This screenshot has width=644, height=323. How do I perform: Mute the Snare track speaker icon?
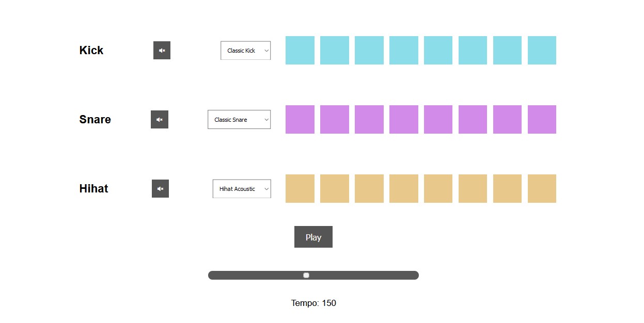click(x=160, y=120)
